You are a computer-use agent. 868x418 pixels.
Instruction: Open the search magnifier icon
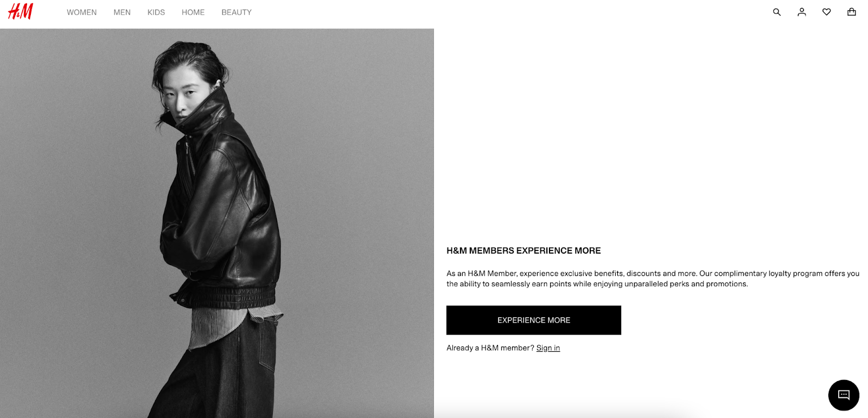777,12
